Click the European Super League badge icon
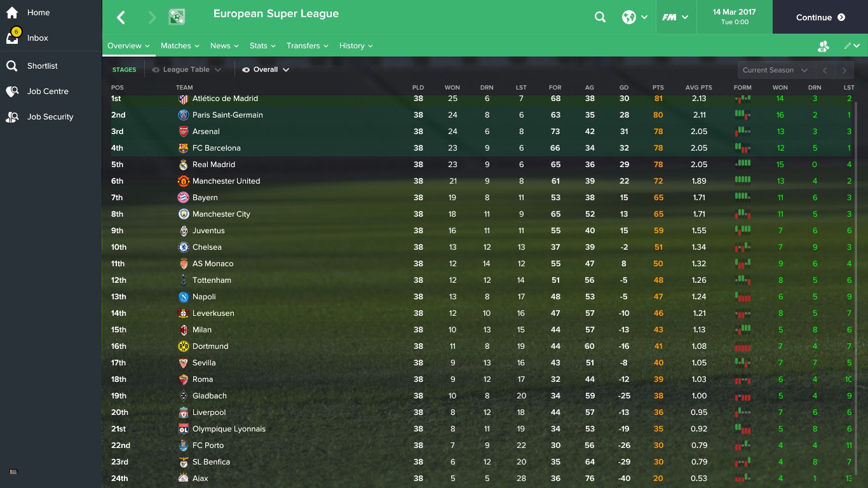The width and height of the screenshot is (868, 488). pyautogui.click(x=177, y=17)
